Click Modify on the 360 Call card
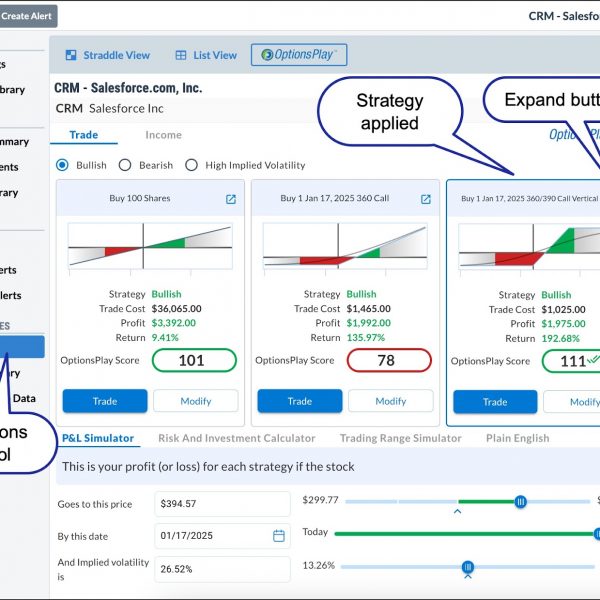600x600 pixels. point(391,401)
